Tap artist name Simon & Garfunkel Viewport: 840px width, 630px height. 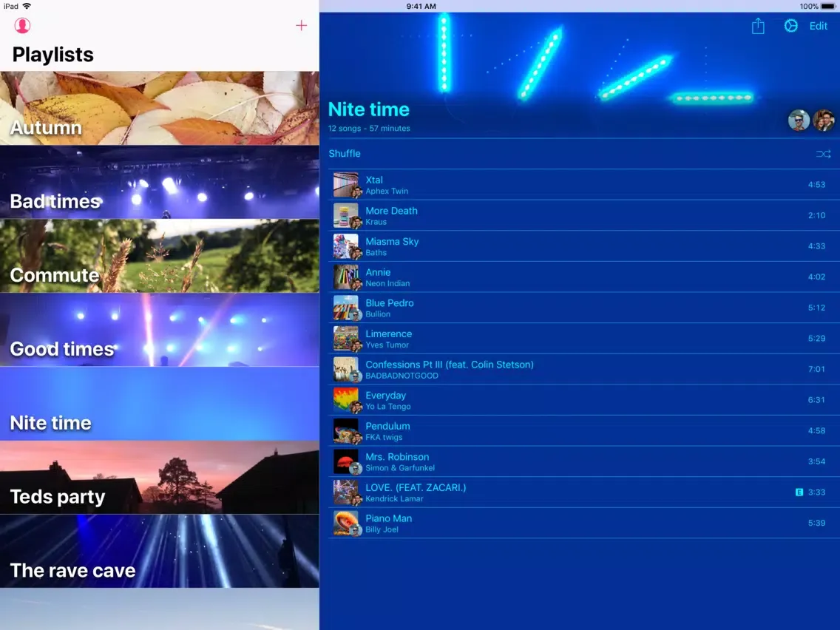(x=400, y=468)
